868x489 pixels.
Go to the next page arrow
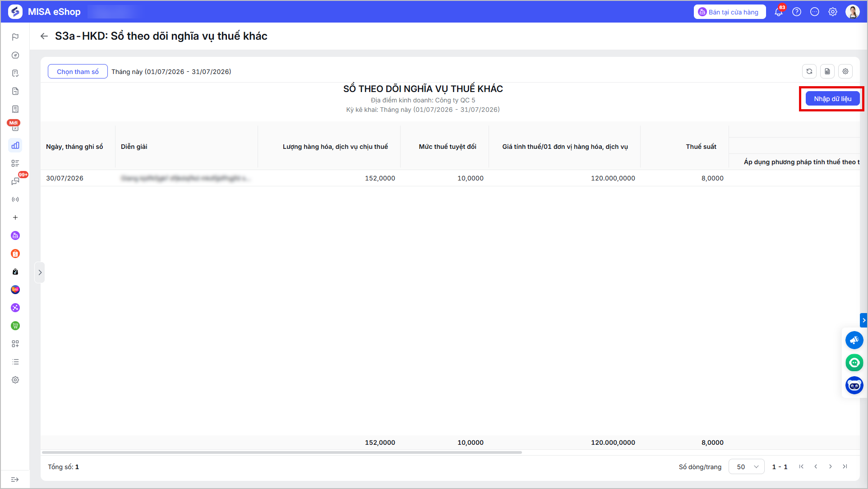tap(831, 466)
